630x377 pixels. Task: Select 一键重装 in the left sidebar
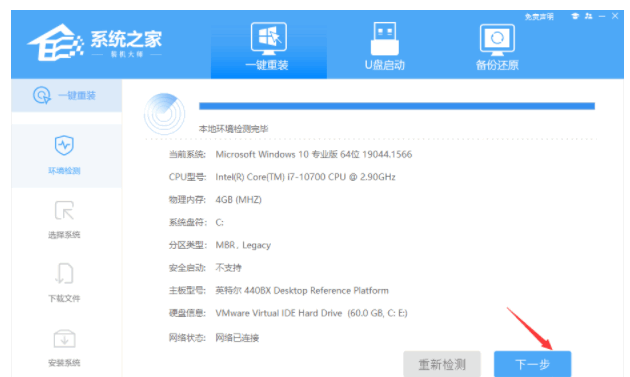pos(66,96)
